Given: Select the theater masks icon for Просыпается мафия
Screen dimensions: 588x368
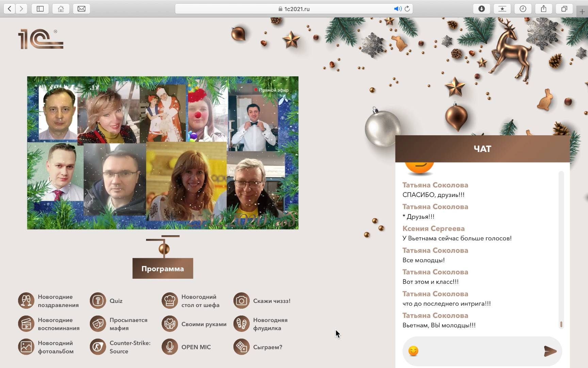Looking at the screenshot, I should coord(98,324).
